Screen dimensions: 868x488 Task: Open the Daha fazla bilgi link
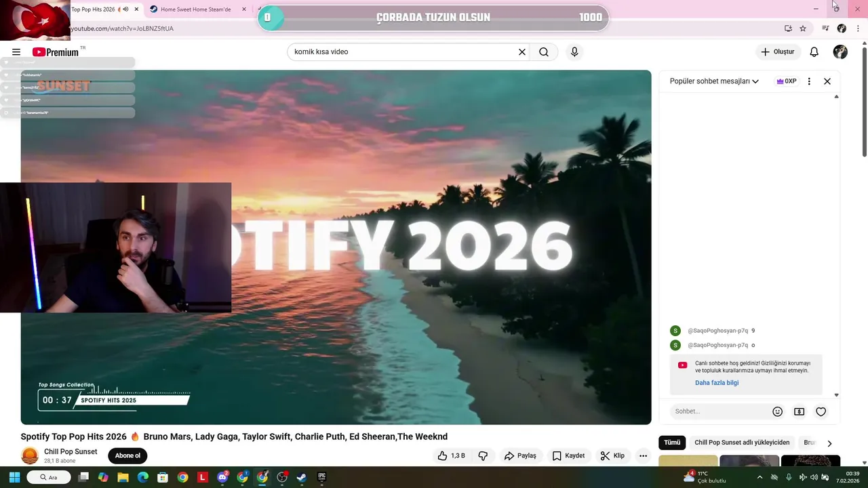coord(717,383)
